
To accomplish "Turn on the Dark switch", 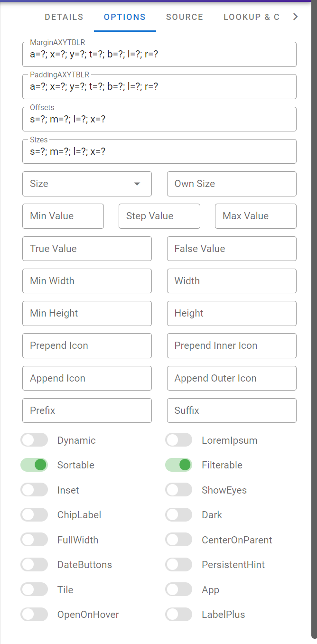I will pos(179,515).
